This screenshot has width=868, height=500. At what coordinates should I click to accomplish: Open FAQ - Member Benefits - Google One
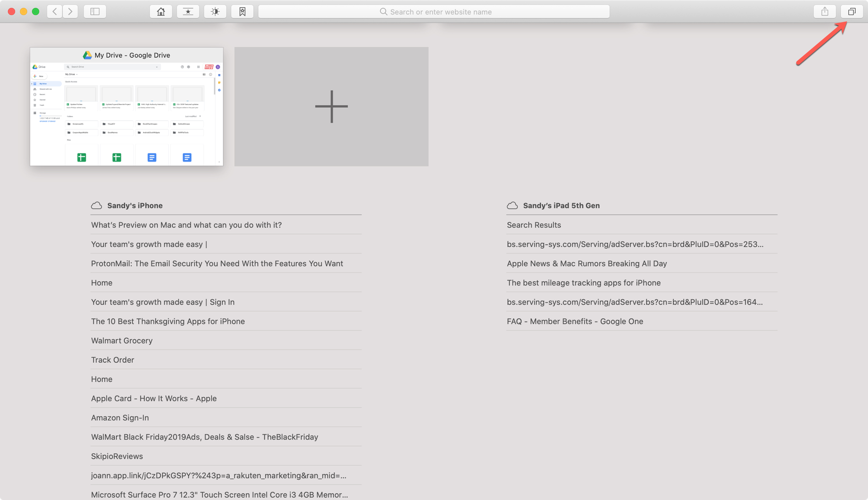(642, 321)
